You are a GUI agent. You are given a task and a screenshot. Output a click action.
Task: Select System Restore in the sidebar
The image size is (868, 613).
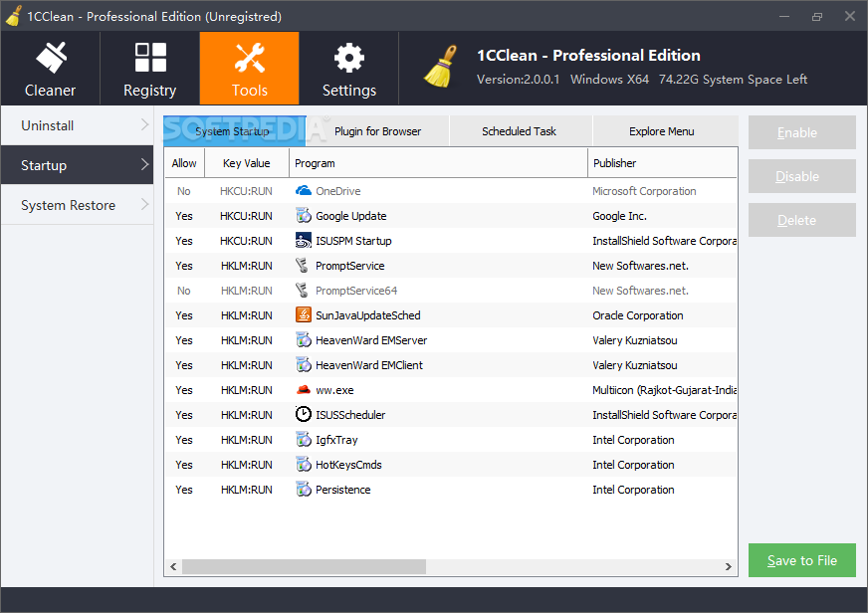point(77,205)
